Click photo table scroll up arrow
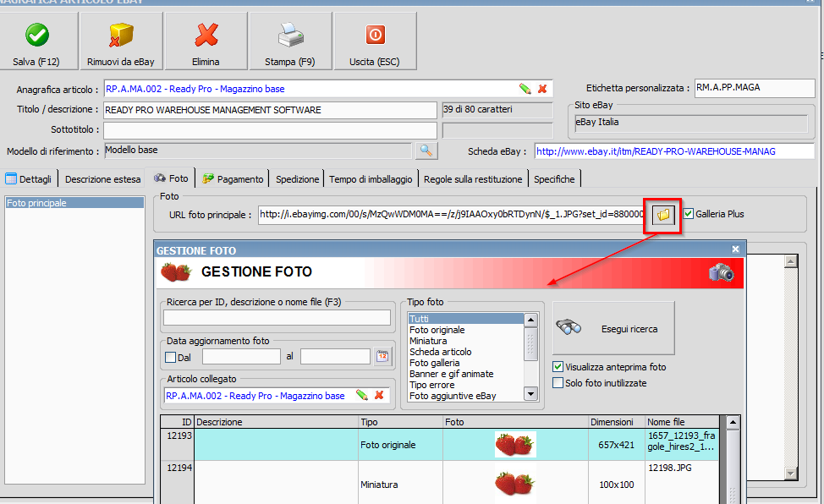 coord(733,422)
